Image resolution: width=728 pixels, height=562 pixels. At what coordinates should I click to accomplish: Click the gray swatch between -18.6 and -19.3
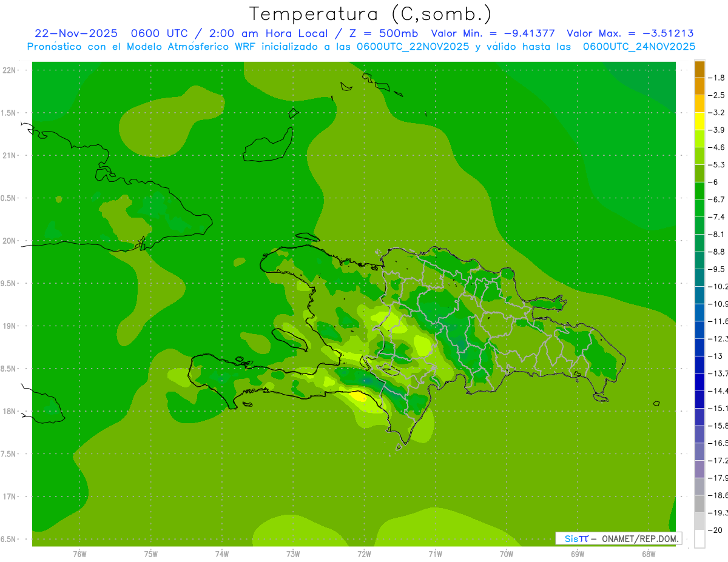pyautogui.click(x=699, y=504)
